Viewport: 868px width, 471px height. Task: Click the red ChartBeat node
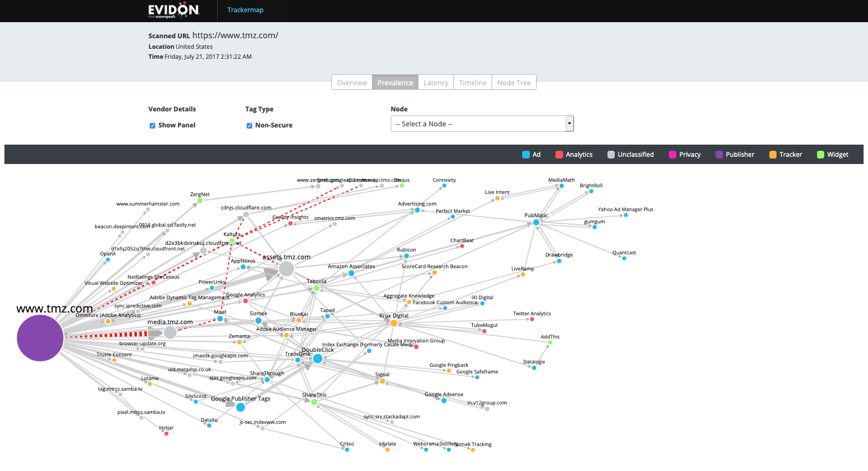pyautogui.click(x=462, y=246)
